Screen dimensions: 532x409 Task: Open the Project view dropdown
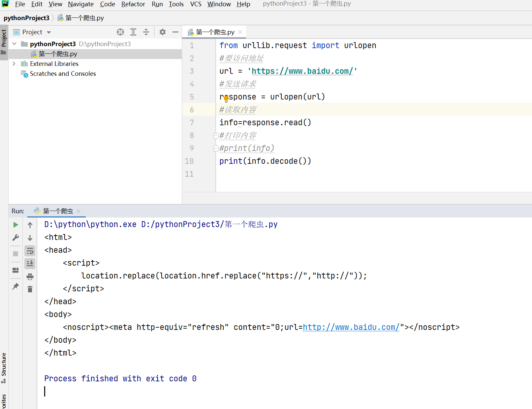[x=49, y=32]
